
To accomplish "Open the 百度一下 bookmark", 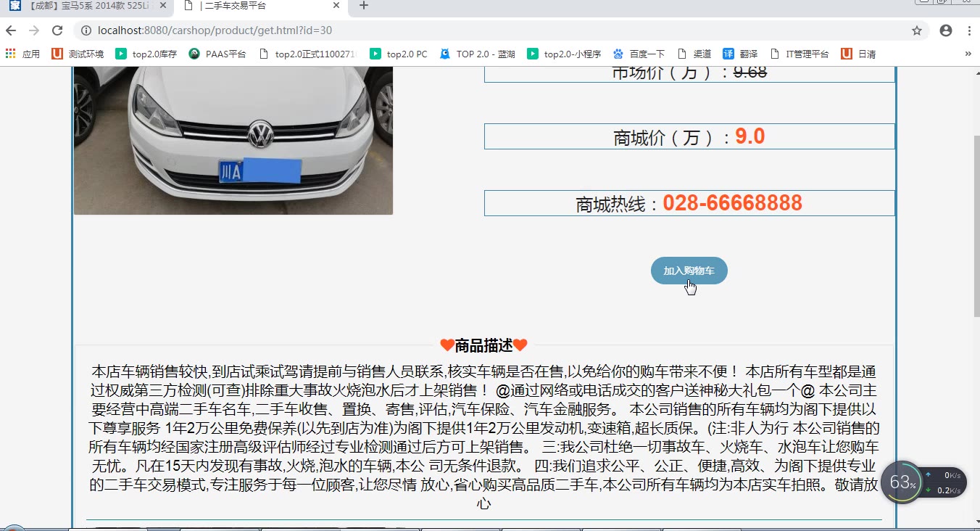I will [639, 54].
